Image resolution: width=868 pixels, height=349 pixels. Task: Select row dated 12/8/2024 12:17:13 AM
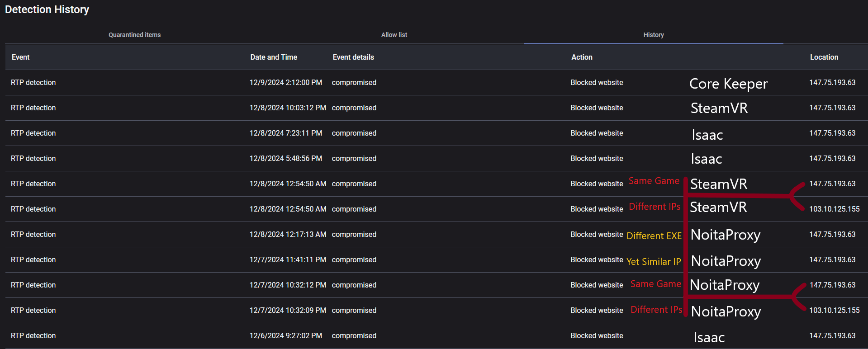(x=436, y=235)
